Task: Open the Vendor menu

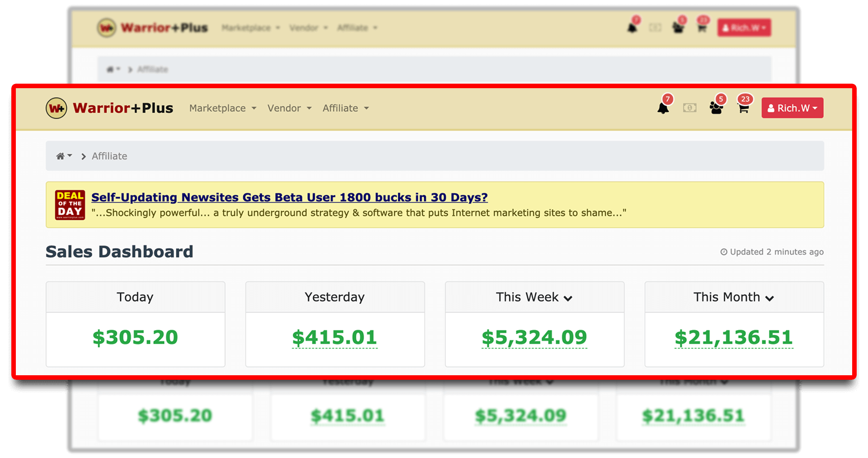Action: 289,108
